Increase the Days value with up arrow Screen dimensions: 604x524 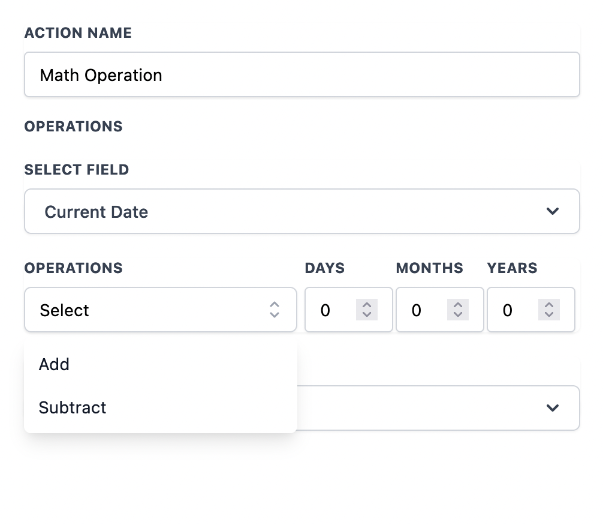pyautogui.click(x=367, y=305)
